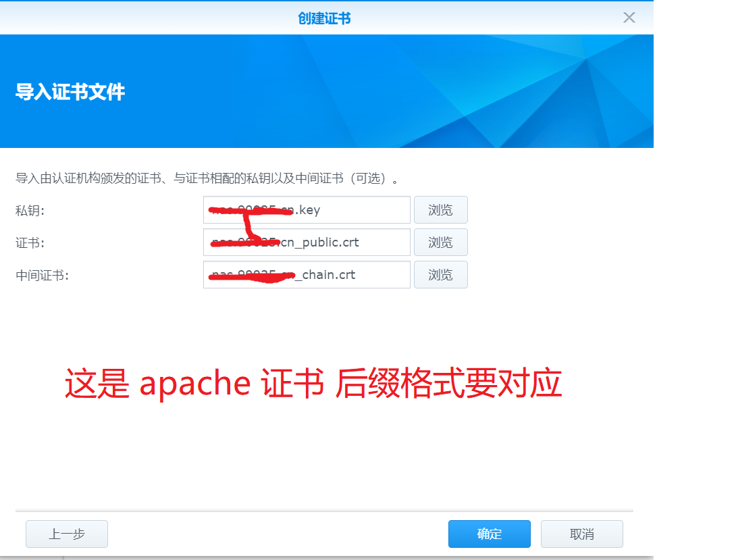This screenshot has height=560, width=734.
Task: Click the red apache 证书 annotation text
Action: coord(313,383)
